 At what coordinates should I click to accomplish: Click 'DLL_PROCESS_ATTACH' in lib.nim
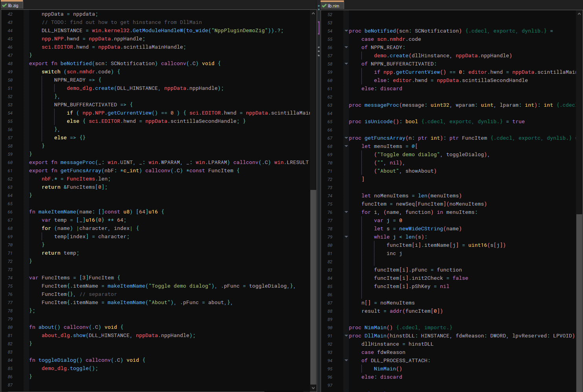[x=399, y=361]
